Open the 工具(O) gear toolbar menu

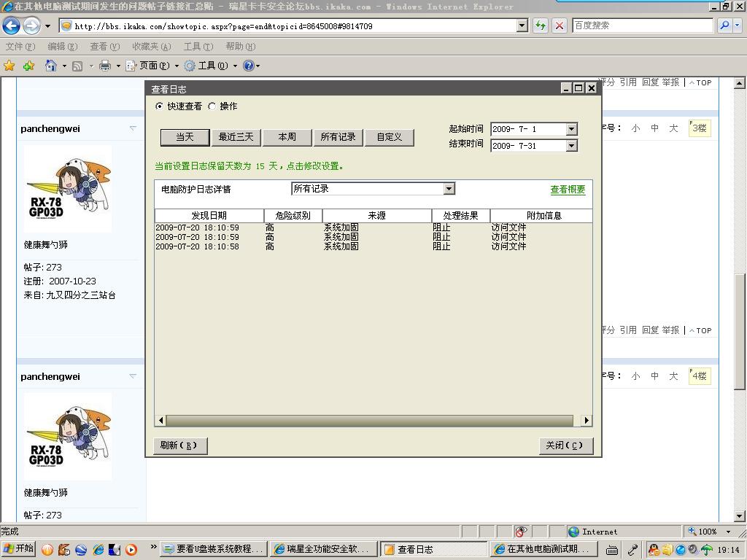[x=210, y=66]
